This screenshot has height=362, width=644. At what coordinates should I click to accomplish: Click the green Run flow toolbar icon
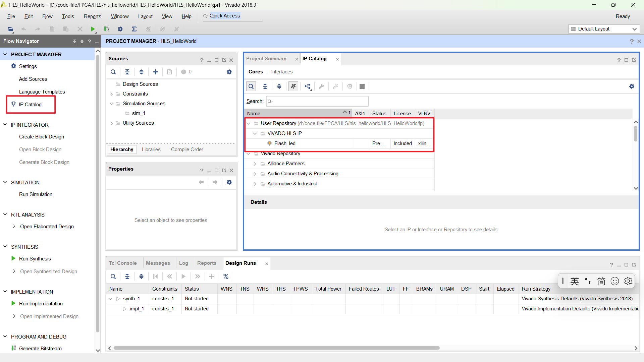(x=93, y=29)
